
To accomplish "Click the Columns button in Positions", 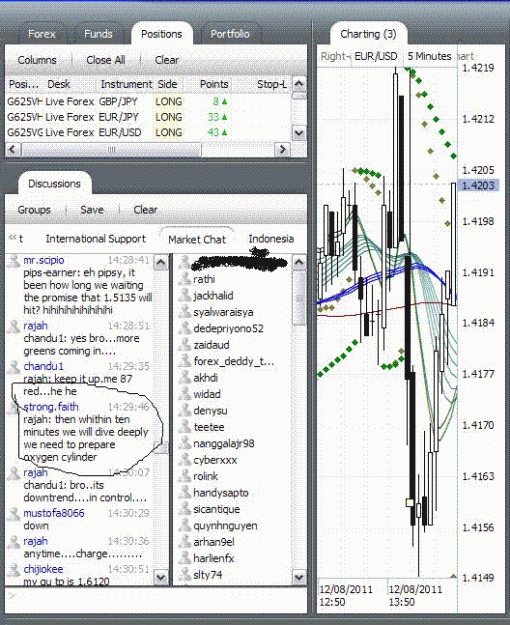I will click(x=37, y=60).
